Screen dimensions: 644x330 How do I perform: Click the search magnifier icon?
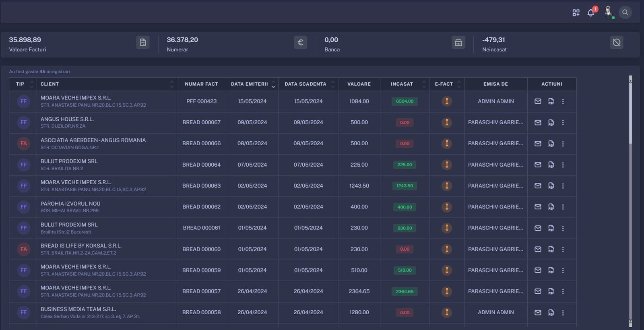point(625,12)
